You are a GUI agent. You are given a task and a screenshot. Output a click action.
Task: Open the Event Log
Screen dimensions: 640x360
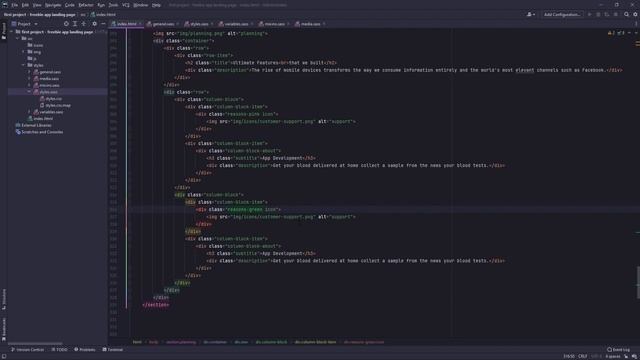point(618,350)
